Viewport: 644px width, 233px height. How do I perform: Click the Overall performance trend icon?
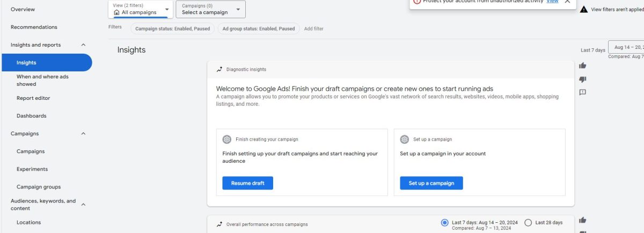(219, 224)
